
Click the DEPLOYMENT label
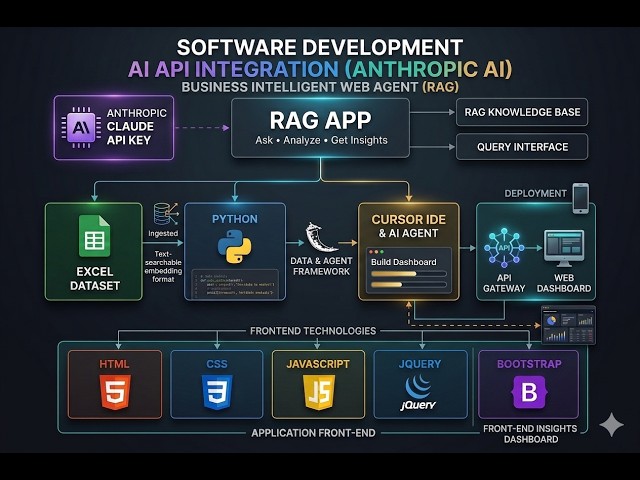click(x=536, y=193)
